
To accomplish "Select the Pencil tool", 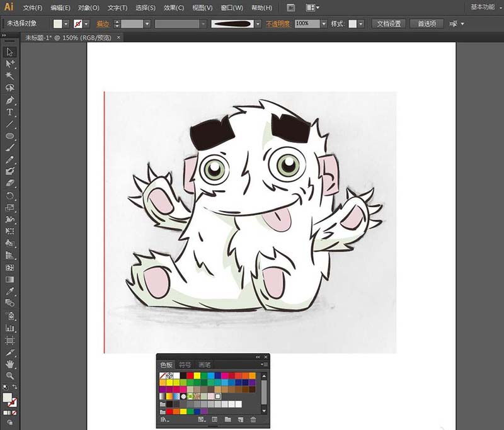I will [x=9, y=160].
